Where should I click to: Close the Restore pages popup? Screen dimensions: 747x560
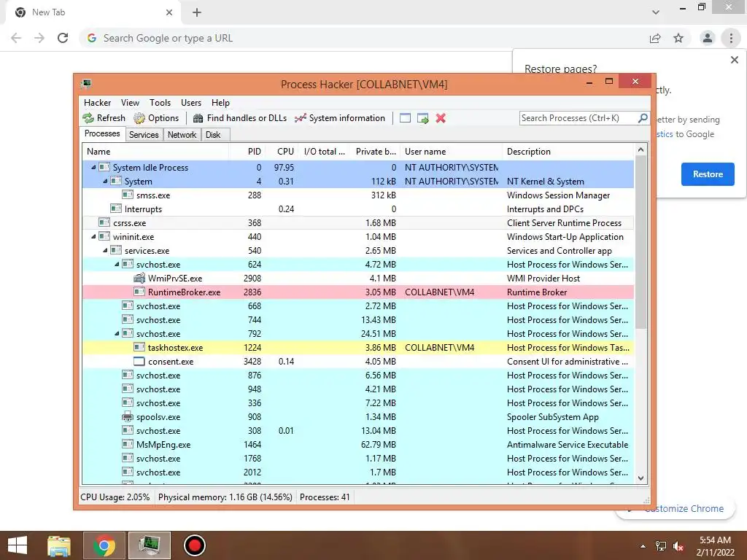(x=734, y=60)
